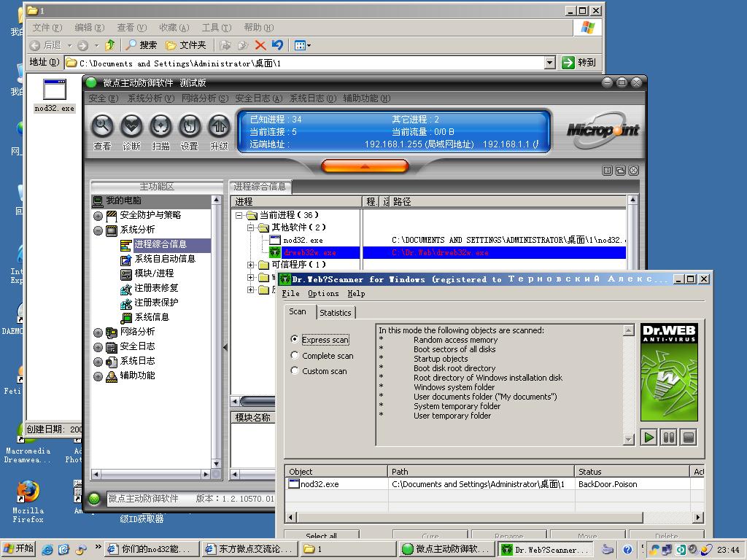Select the Express scan radio button

pos(295,339)
